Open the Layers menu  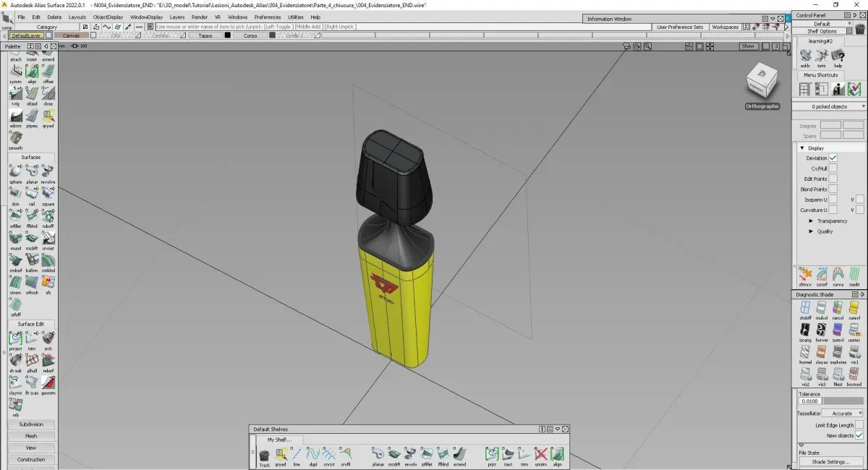tap(177, 17)
